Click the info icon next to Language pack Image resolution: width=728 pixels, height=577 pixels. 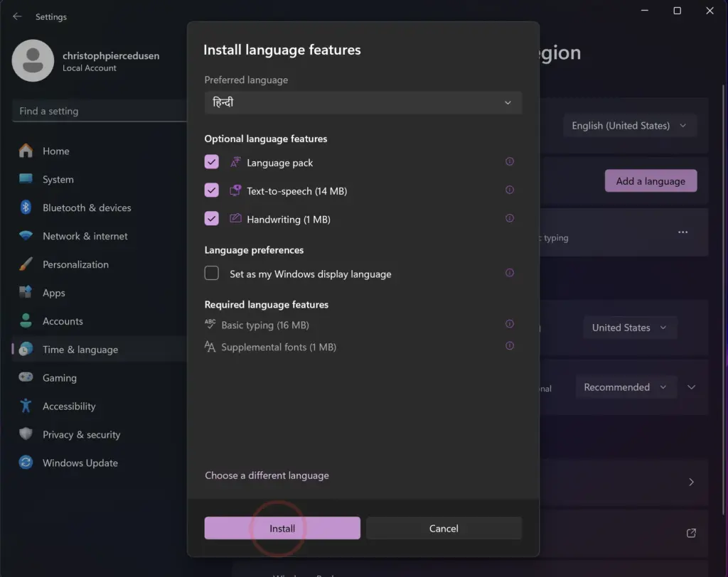(x=509, y=162)
